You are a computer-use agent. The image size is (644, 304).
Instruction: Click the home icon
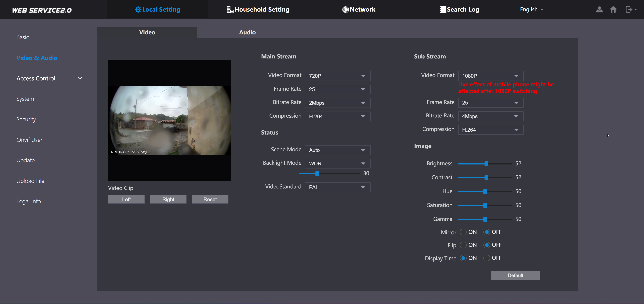[613, 10]
